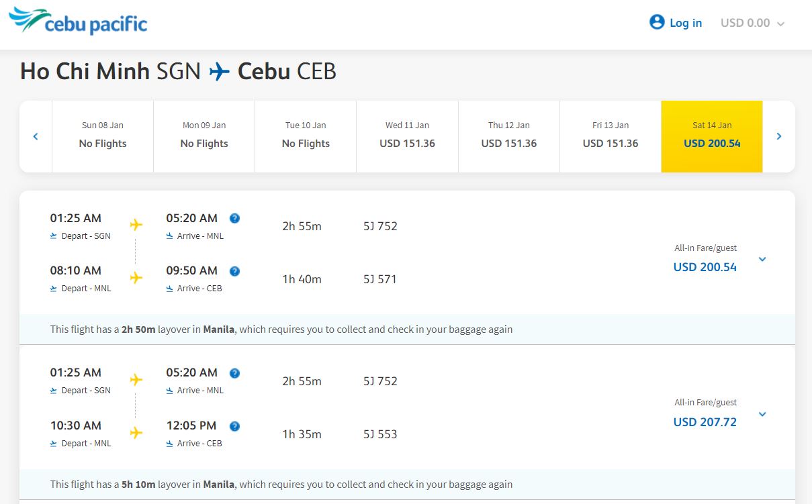Viewport: 812px width, 504px height.
Task: Choose Fri 13 Jan fare date
Action: (611, 136)
